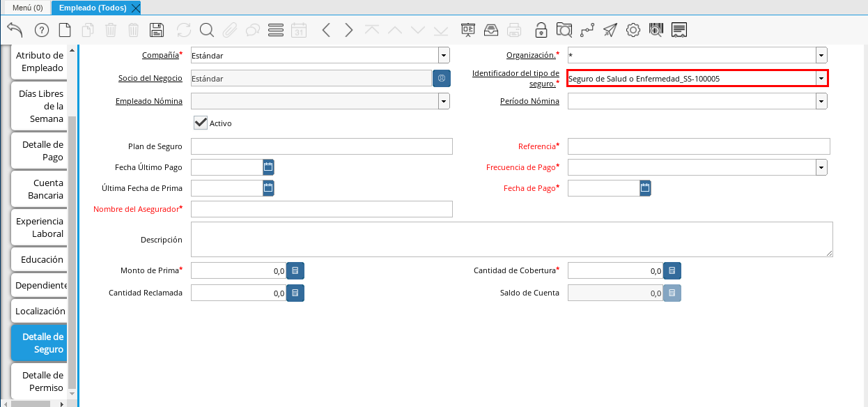Viewport: 868px width, 407px height.
Task: Open the Localización tab
Action: point(39,311)
